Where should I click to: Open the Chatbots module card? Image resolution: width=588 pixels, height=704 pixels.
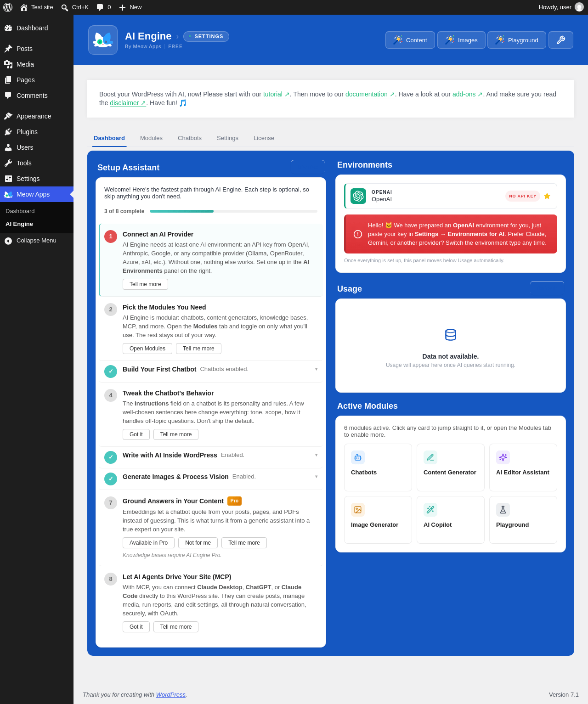click(x=378, y=467)
